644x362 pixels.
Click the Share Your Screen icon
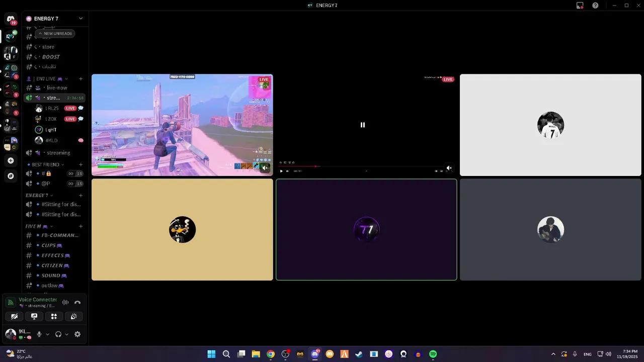(x=34, y=316)
